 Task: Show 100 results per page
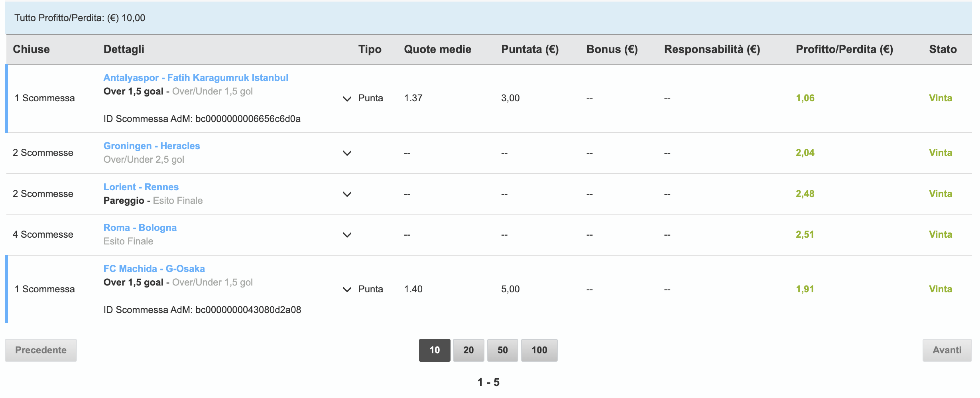(539, 350)
